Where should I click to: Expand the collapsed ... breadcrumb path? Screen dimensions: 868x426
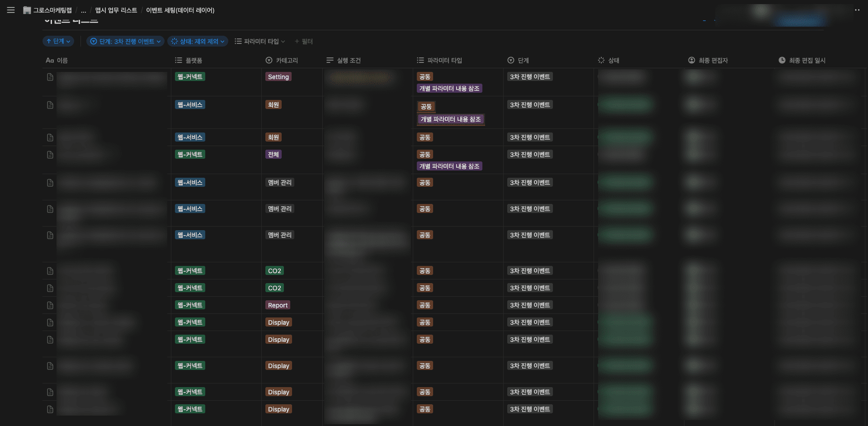83,10
